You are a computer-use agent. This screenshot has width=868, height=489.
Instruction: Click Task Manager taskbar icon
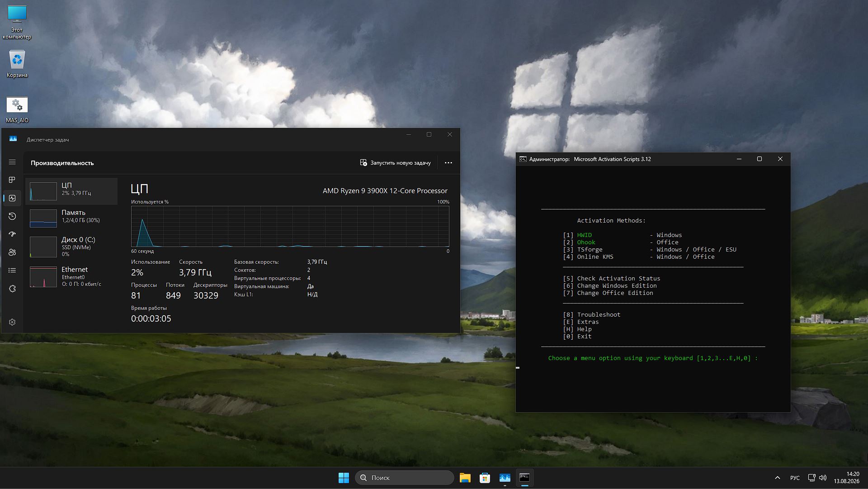[505, 478]
